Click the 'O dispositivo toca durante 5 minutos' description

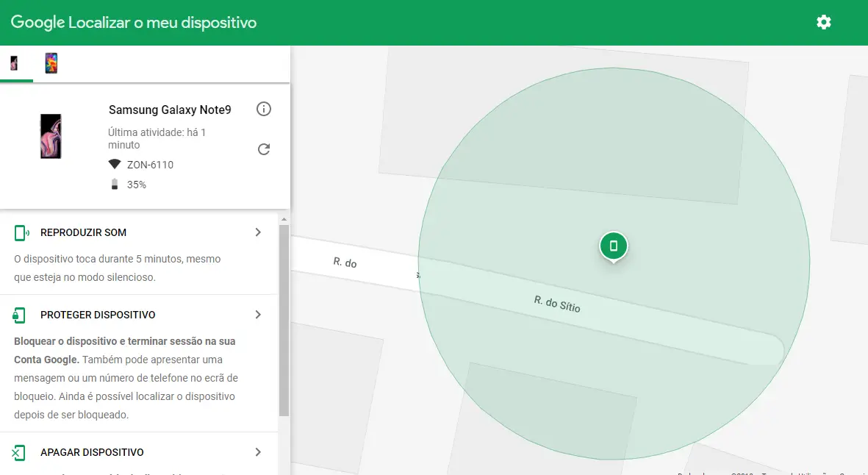[x=118, y=268]
